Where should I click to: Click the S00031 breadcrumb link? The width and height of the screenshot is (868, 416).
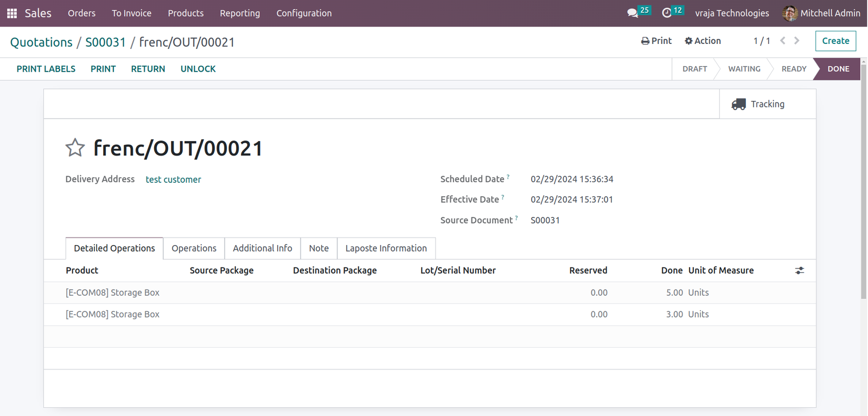click(x=105, y=42)
